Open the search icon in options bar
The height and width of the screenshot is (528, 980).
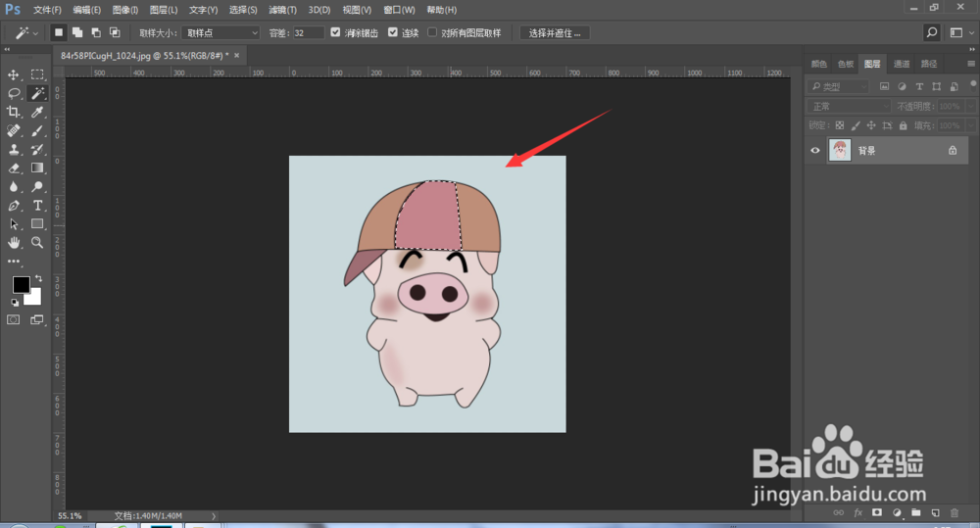[932, 32]
